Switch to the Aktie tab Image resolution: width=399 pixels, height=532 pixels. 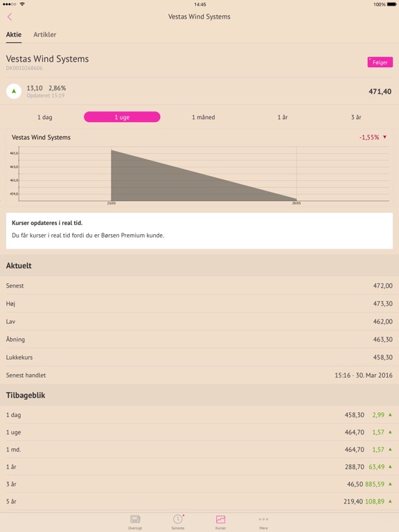pos(14,34)
